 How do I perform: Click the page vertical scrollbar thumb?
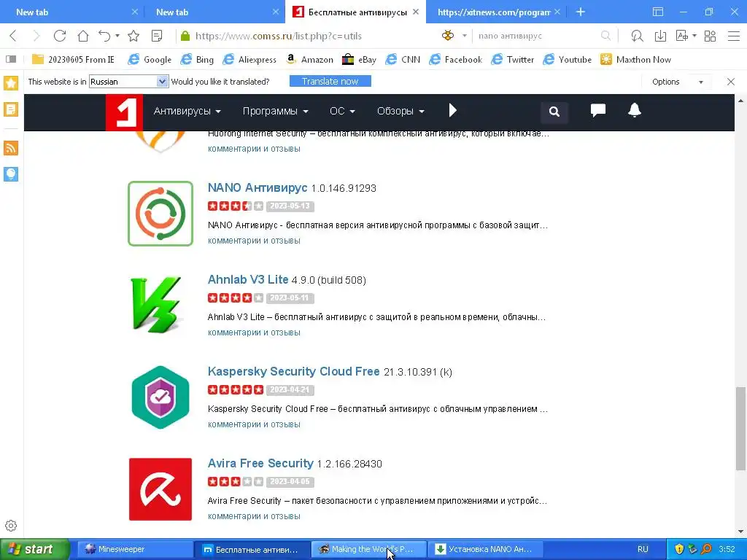pos(740,428)
